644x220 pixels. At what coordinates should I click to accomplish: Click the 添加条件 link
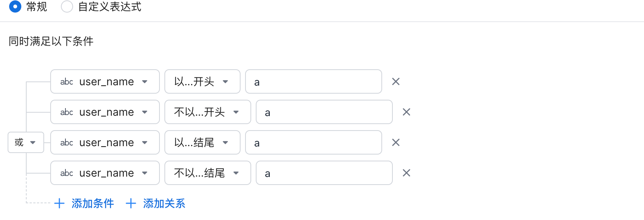coord(92,203)
